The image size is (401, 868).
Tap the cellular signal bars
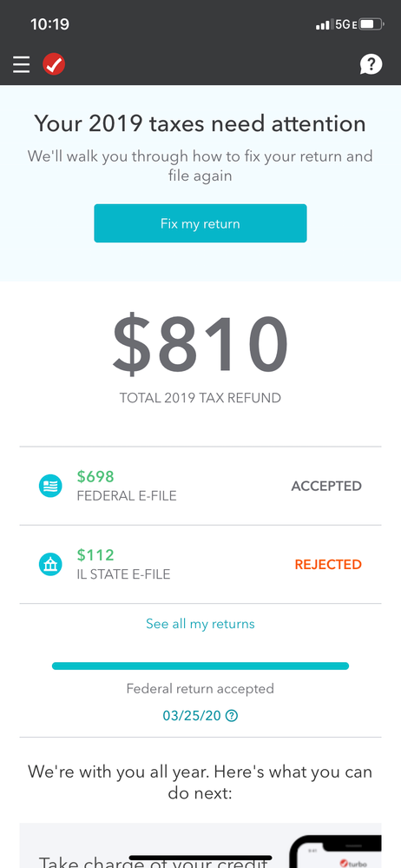(x=323, y=25)
